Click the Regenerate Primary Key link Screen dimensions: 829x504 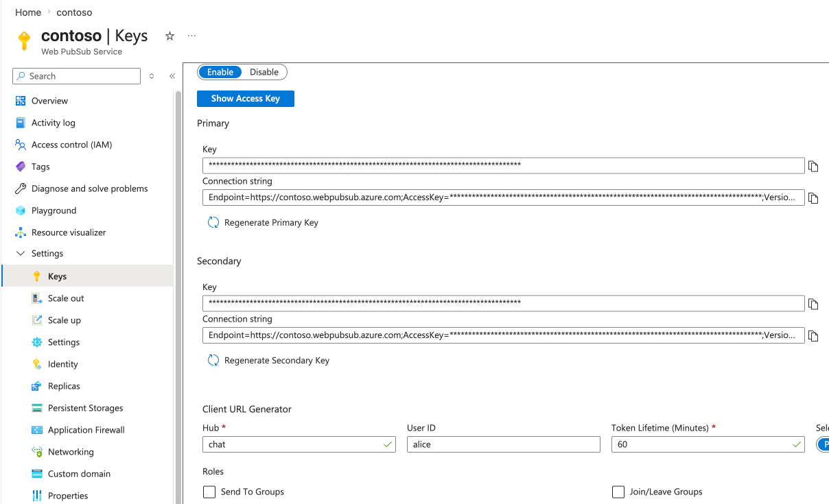tap(271, 222)
